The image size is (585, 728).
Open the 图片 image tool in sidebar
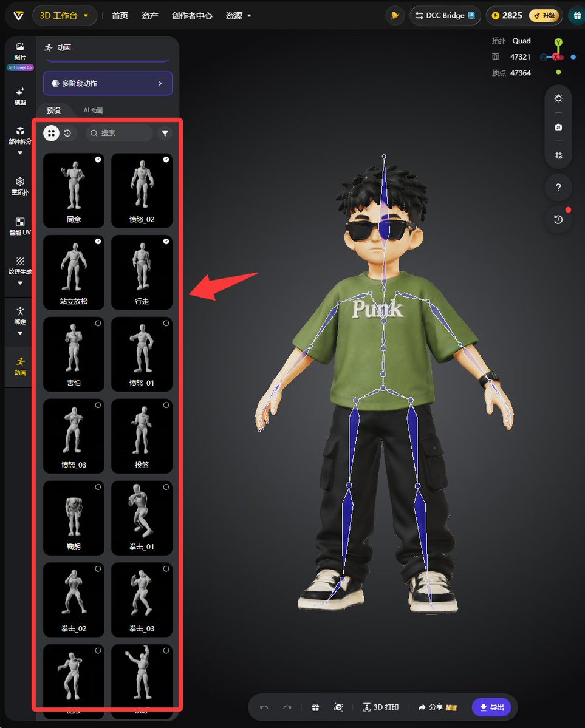tap(20, 51)
